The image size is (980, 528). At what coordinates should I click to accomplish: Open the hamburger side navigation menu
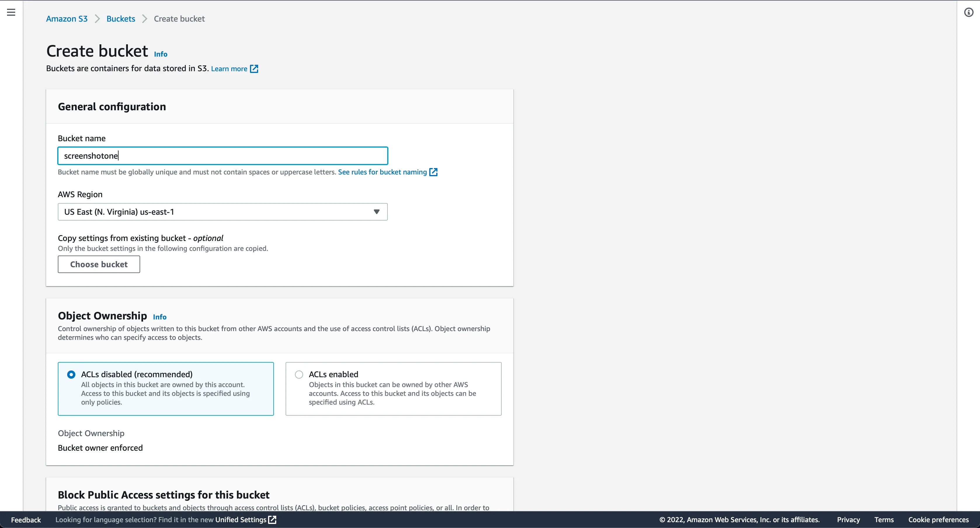coord(11,13)
